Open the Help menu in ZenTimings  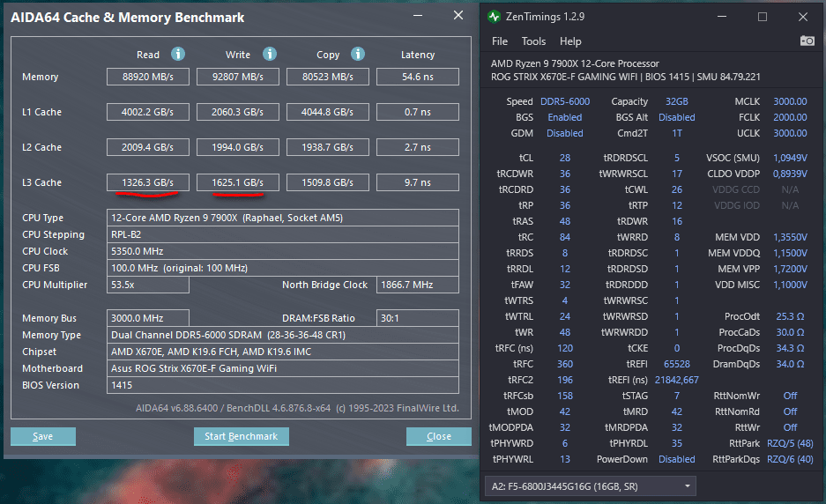click(570, 41)
